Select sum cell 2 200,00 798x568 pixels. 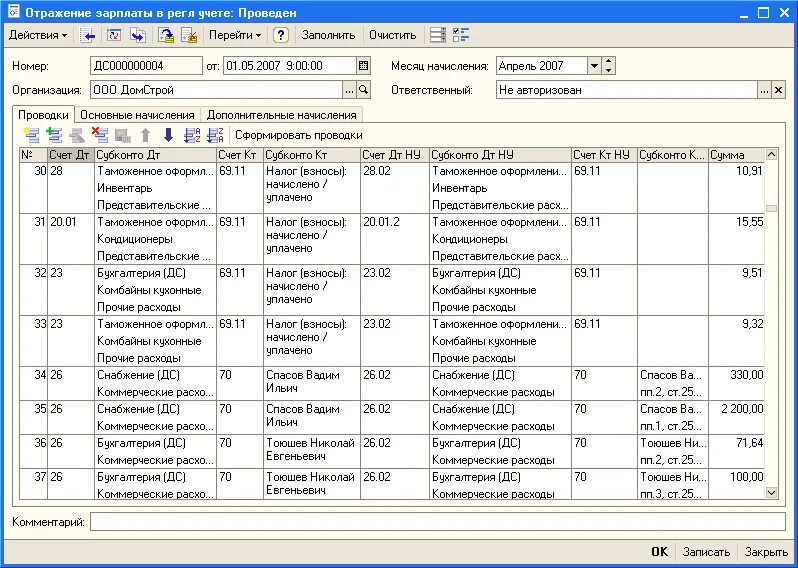click(736, 417)
